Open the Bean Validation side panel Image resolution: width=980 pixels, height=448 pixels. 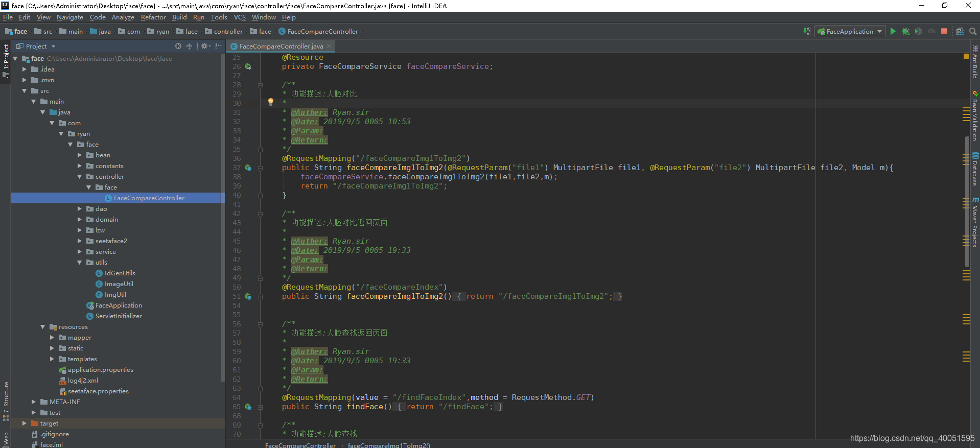(x=975, y=116)
